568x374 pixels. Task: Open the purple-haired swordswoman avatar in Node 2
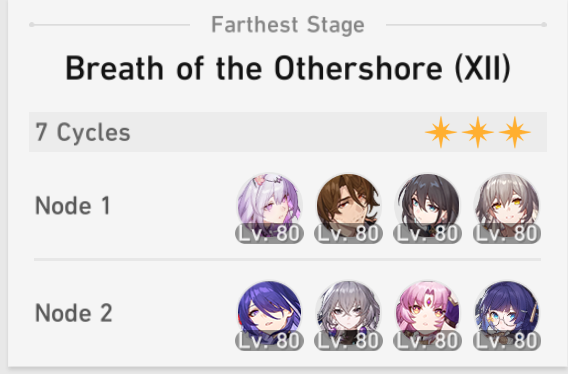pos(269,313)
